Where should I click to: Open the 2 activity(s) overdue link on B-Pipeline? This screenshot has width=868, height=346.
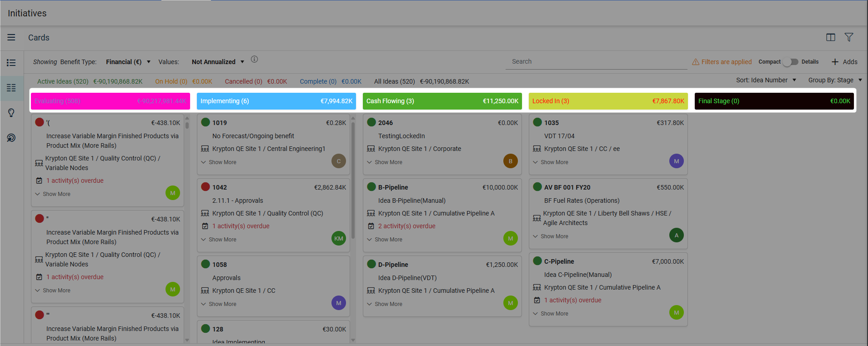coord(407,226)
